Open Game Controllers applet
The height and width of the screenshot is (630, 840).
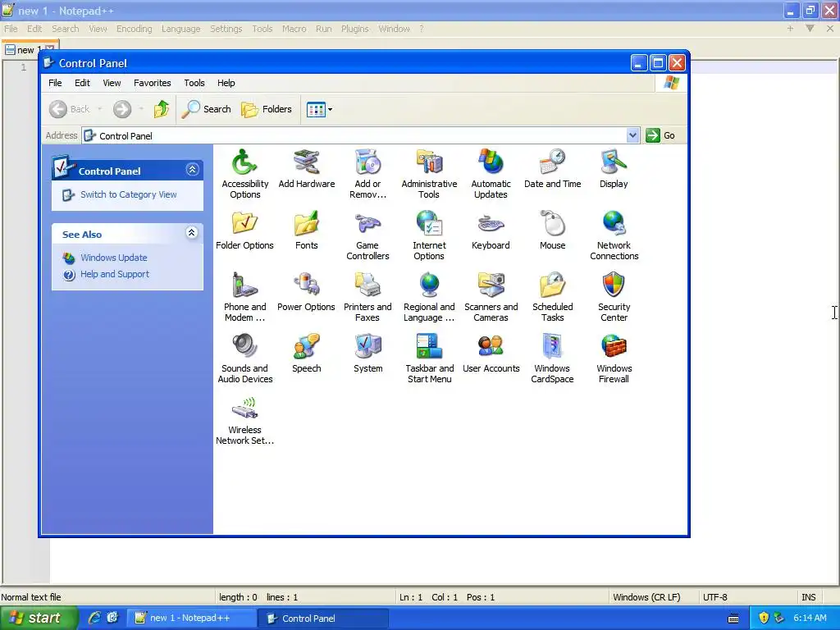(367, 235)
